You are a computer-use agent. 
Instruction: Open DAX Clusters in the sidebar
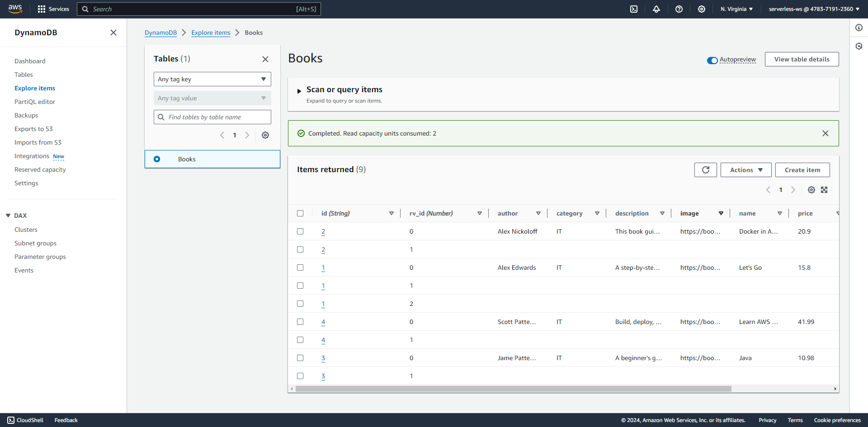(x=26, y=230)
